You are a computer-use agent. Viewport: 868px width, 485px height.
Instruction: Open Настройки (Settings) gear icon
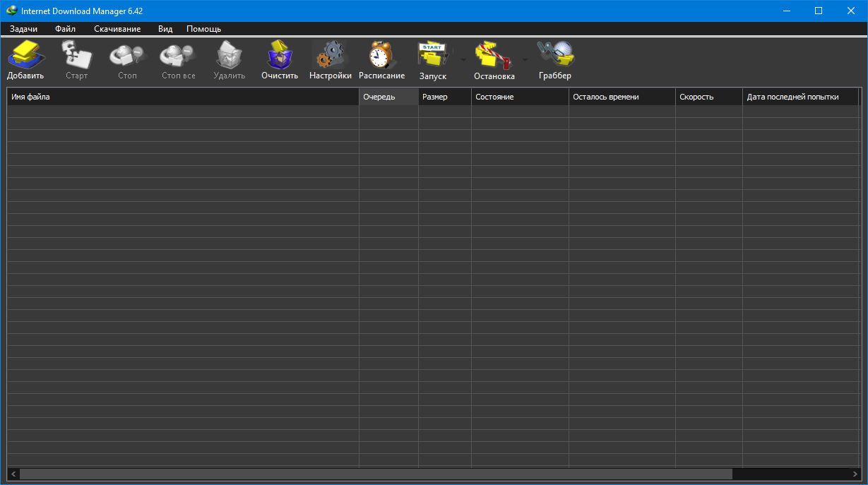point(330,55)
